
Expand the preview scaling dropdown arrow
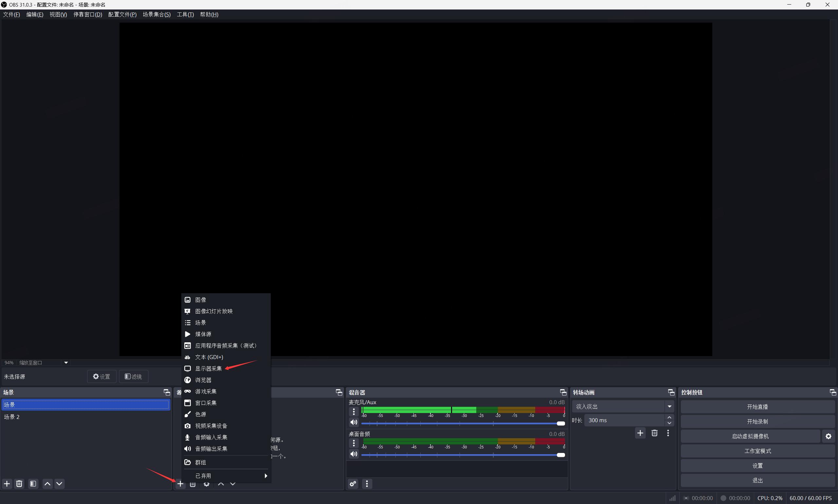click(x=66, y=363)
